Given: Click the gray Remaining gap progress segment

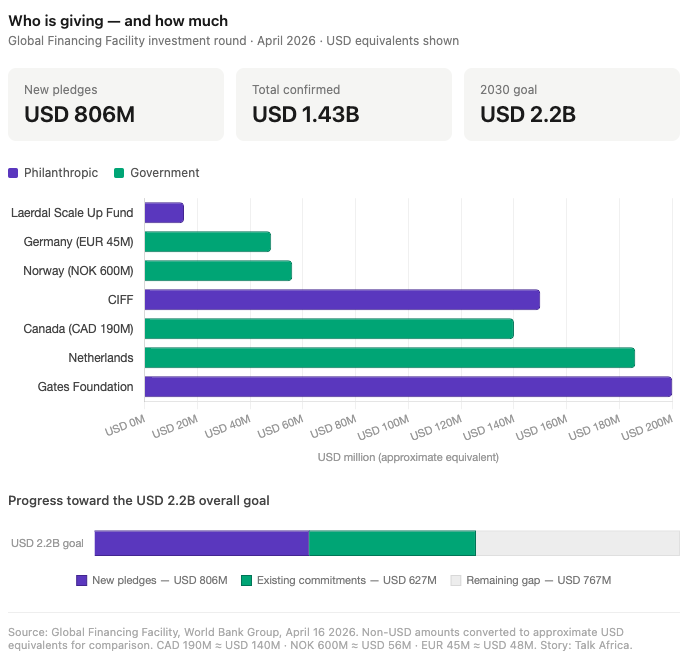Looking at the screenshot, I should point(578,543).
